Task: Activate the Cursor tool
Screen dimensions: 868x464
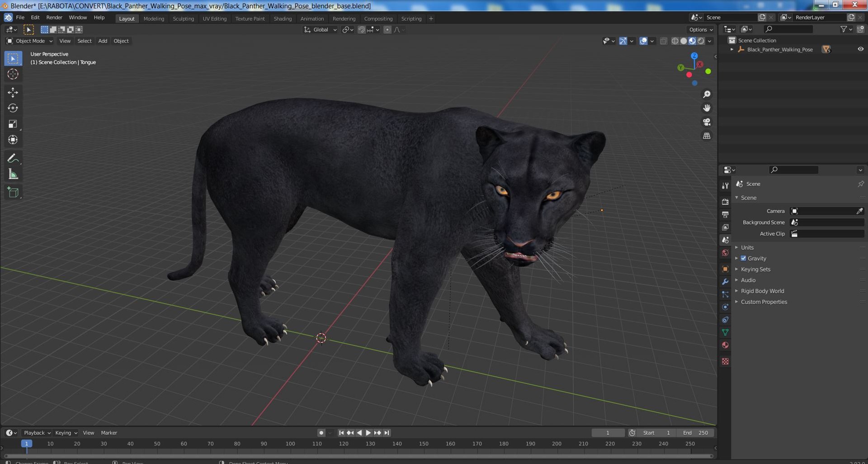Action: (13, 74)
